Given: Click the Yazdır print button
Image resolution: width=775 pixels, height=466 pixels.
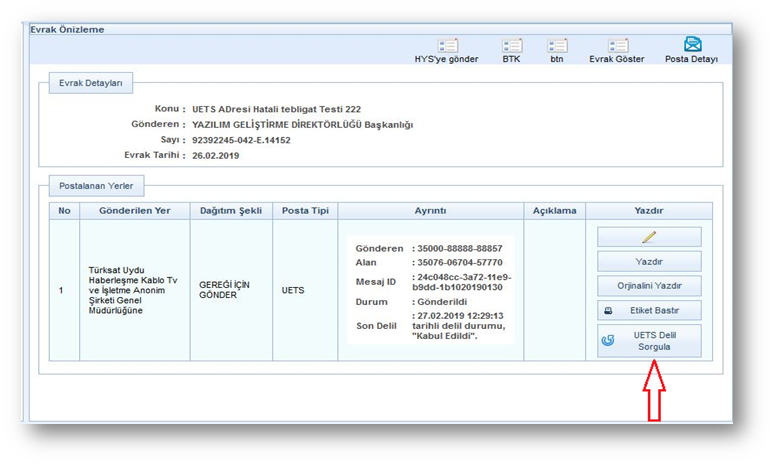Looking at the screenshot, I should pos(649,261).
